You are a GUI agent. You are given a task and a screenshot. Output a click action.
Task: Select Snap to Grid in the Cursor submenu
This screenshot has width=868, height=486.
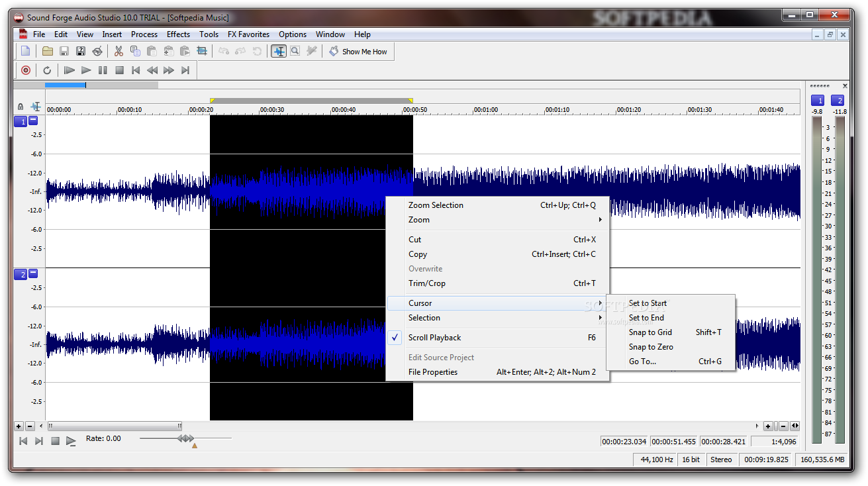671,332
